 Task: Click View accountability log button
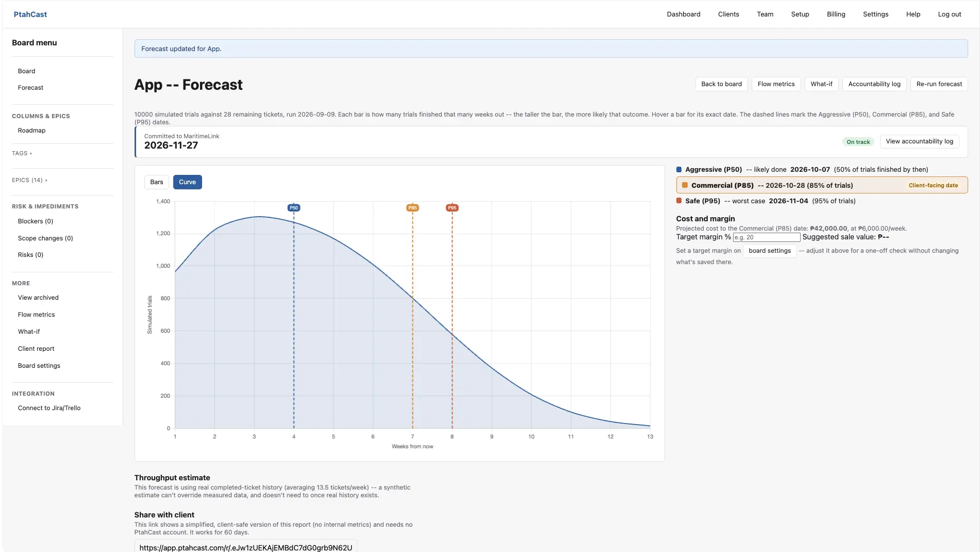(919, 141)
